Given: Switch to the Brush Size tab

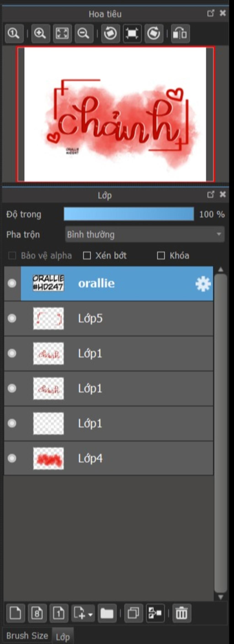Looking at the screenshot, I should click(27, 635).
